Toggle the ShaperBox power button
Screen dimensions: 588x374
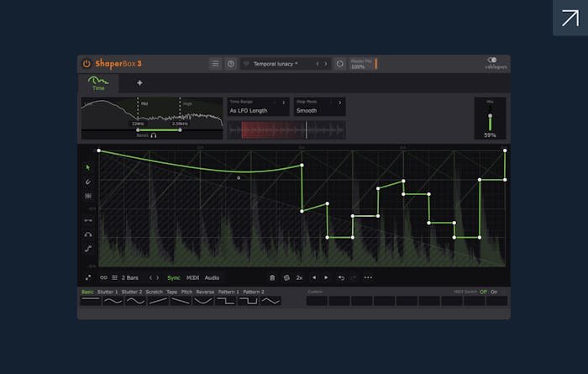pyautogui.click(x=87, y=64)
